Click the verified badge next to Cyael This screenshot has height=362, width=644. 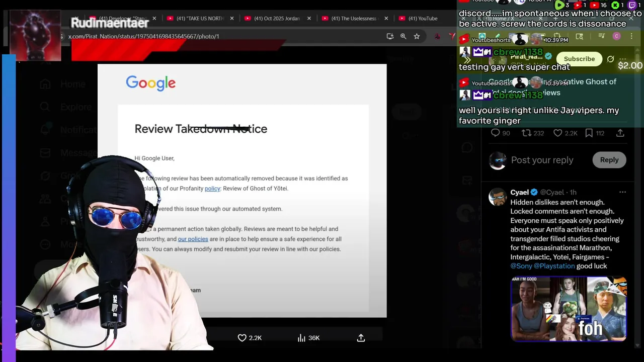point(534,193)
